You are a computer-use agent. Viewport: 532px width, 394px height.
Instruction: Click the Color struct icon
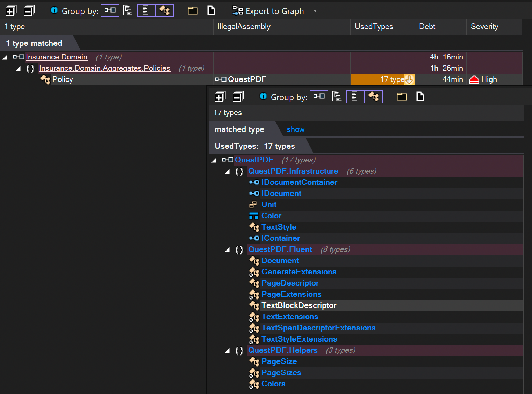click(x=254, y=216)
